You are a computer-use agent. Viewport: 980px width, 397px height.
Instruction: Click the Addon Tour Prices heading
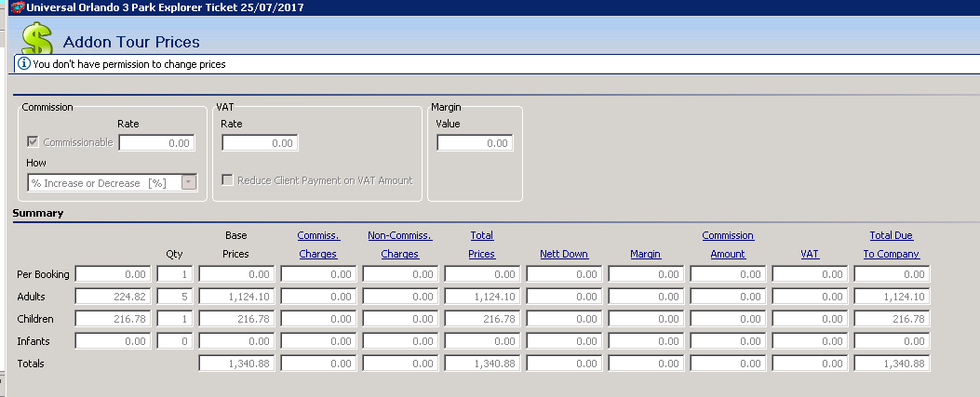coord(131,42)
